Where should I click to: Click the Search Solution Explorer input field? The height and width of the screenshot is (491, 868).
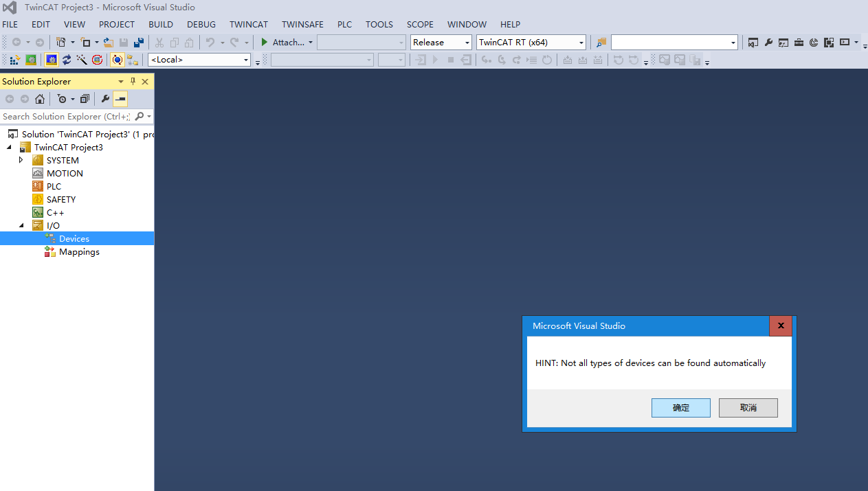[66, 116]
